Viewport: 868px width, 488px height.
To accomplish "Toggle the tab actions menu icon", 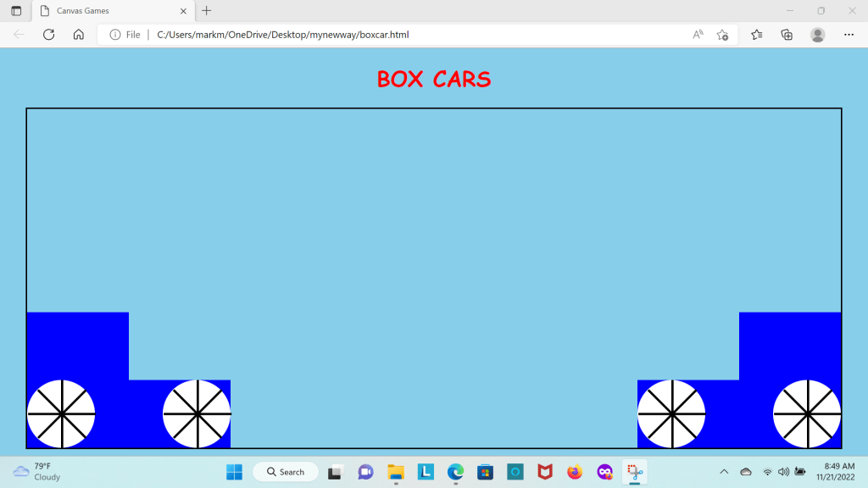I will [x=16, y=11].
